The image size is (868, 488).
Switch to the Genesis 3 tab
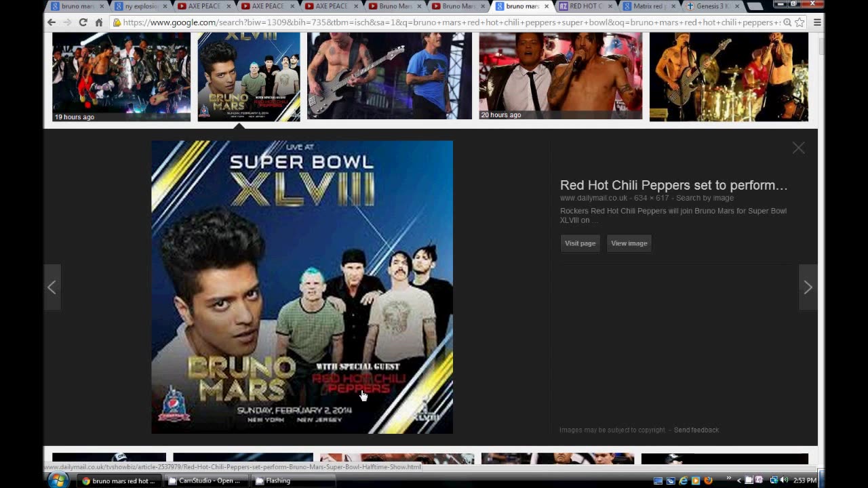(712, 6)
